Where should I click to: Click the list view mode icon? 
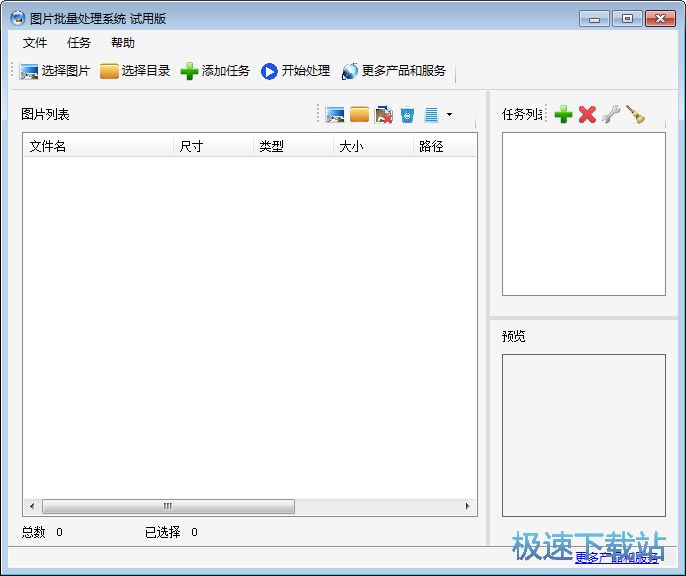431,115
